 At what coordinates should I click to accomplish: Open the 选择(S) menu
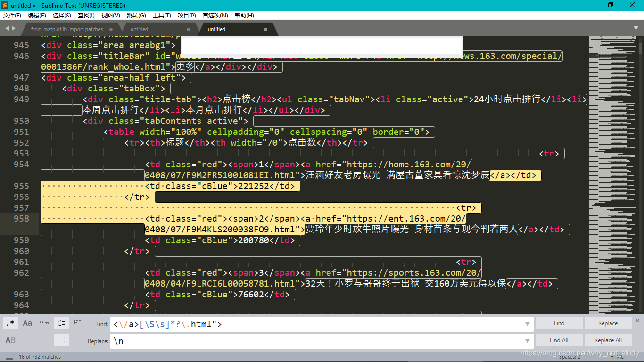pyautogui.click(x=62, y=16)
